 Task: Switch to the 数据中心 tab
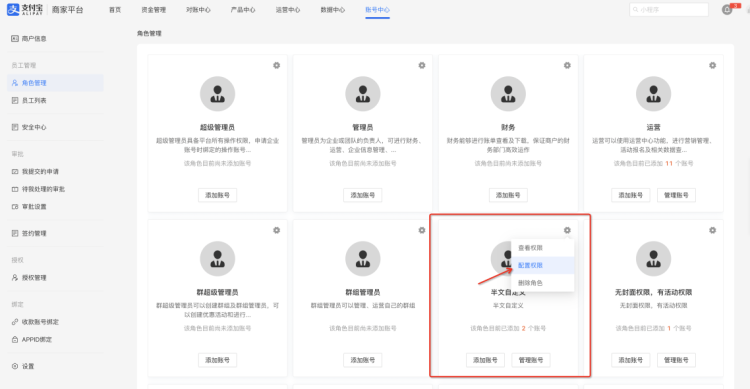point(333,10)
